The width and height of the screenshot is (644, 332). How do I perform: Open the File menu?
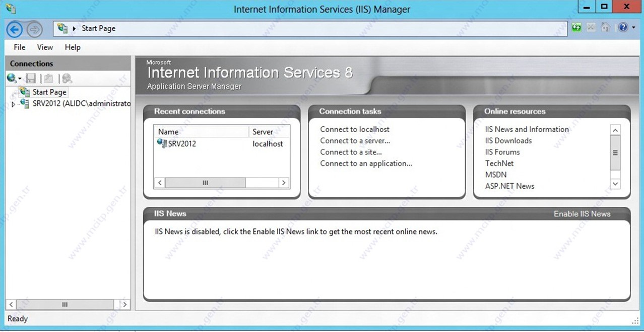(20, 47)
